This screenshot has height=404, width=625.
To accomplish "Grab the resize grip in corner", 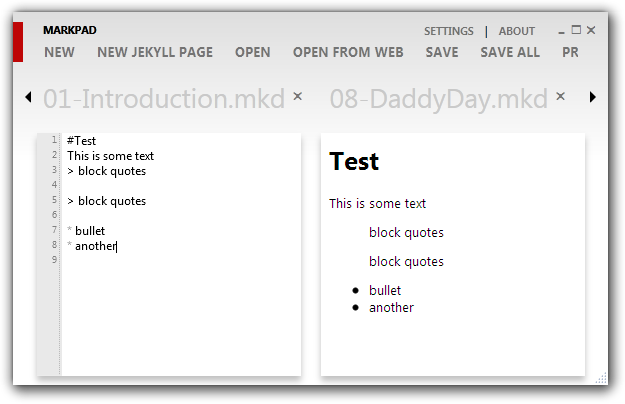I will click(602, 378).
